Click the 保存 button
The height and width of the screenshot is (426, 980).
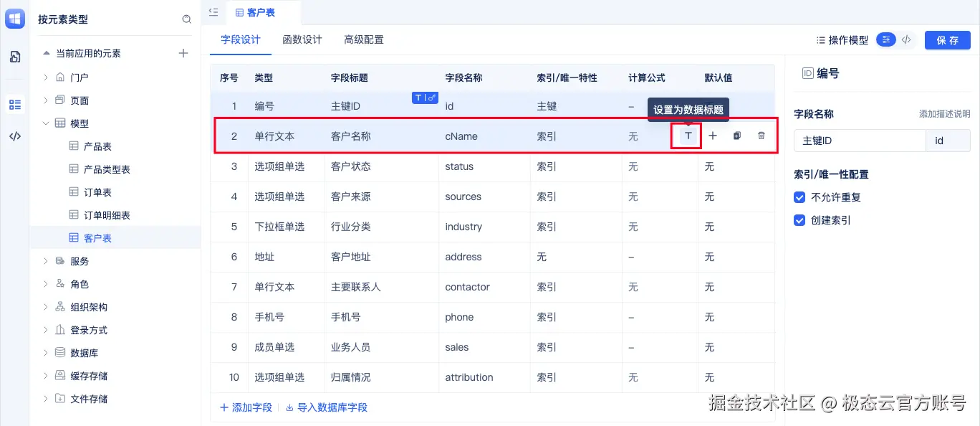[x=948, y=40]
